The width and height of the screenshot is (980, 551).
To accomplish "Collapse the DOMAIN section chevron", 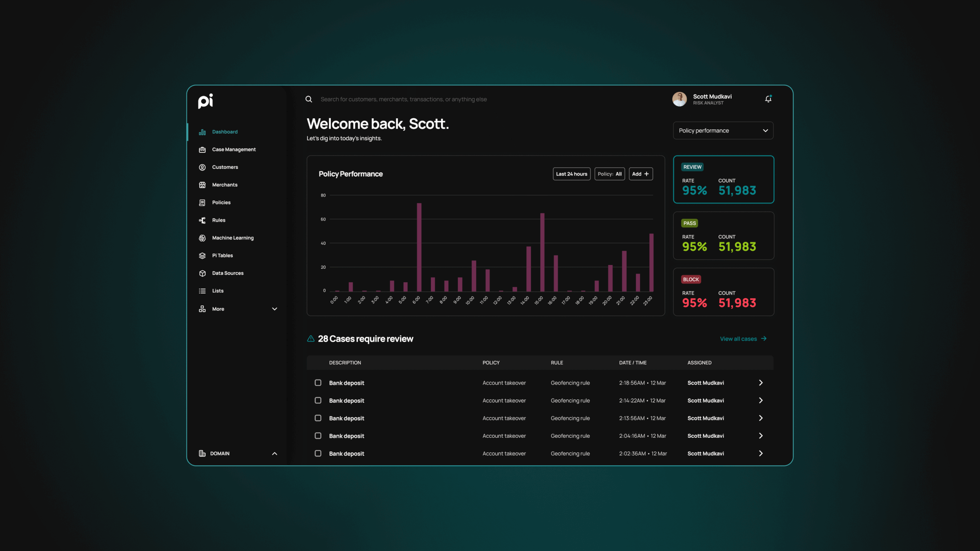I will [x=274, y=453].
